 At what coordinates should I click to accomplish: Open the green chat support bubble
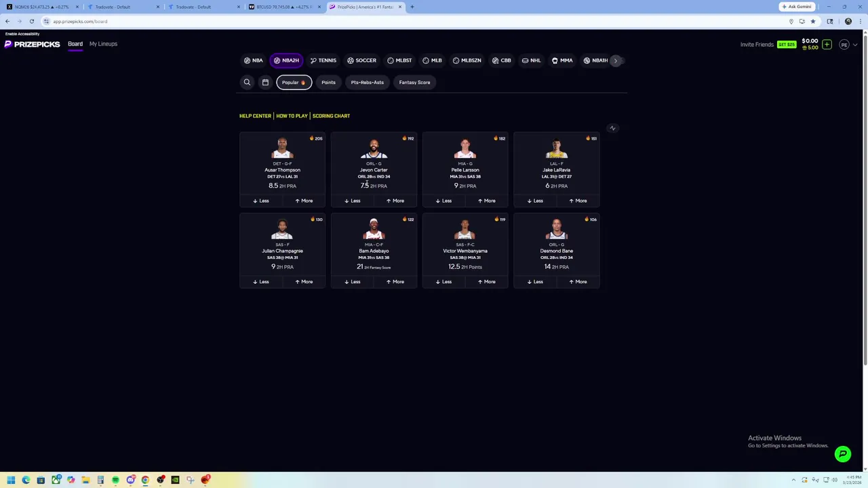coord(843,454)
